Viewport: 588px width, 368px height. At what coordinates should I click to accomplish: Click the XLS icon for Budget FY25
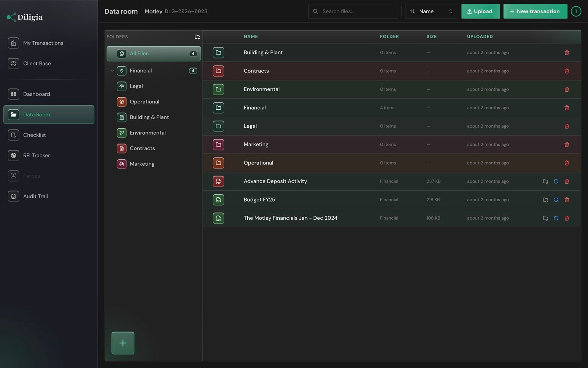click(218, 200)
